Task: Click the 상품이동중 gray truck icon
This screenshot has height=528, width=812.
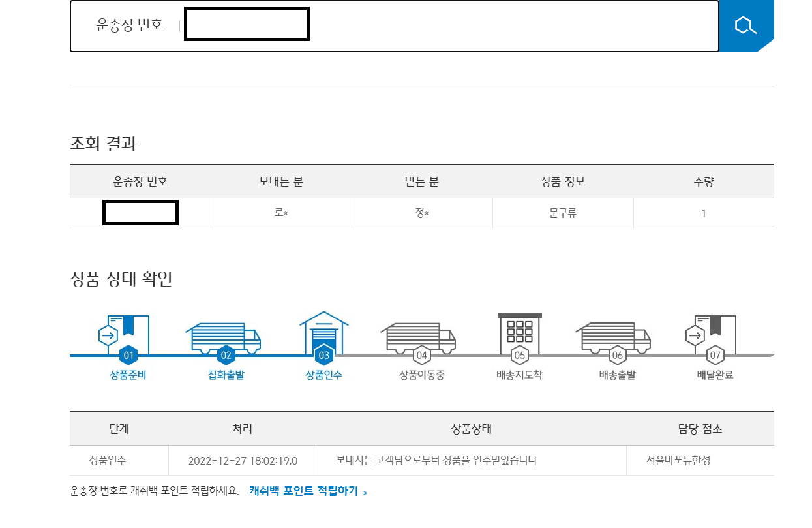Action: (418, 337)
